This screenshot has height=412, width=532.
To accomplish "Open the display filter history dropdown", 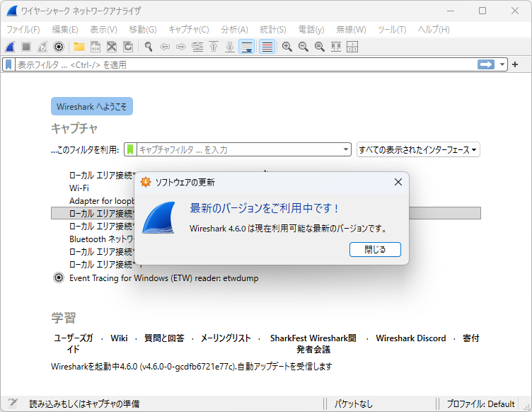I will 502,64.
